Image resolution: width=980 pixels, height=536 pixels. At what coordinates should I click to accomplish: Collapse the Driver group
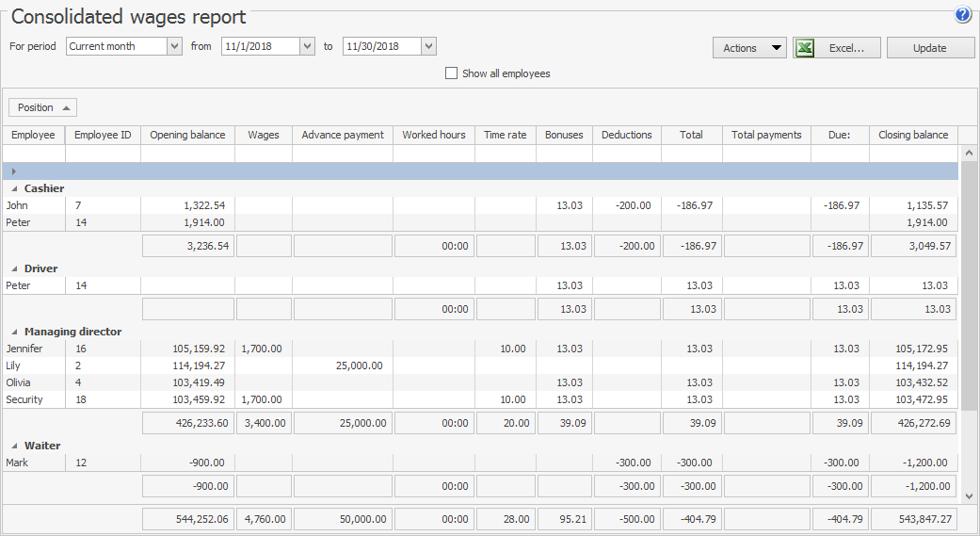14,269
